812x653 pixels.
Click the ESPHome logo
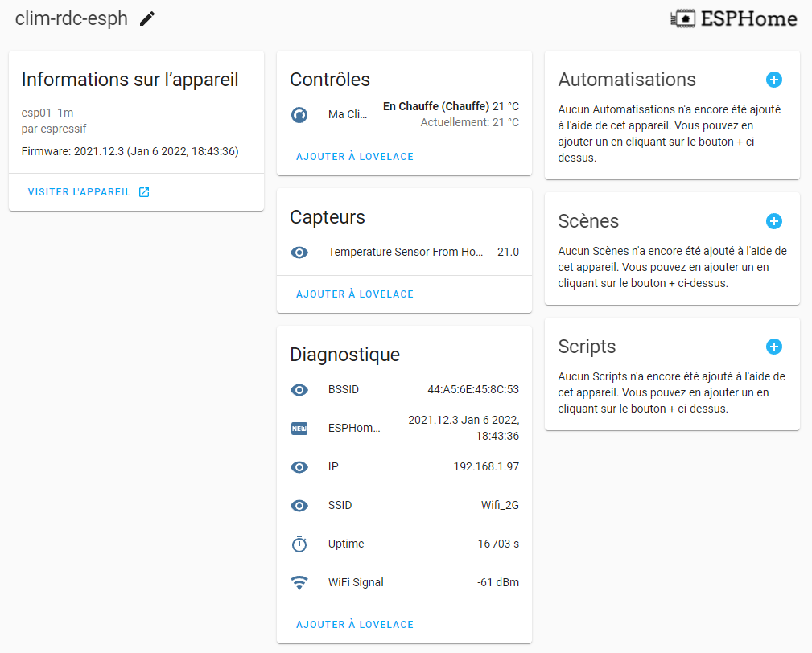coord(734,18)
